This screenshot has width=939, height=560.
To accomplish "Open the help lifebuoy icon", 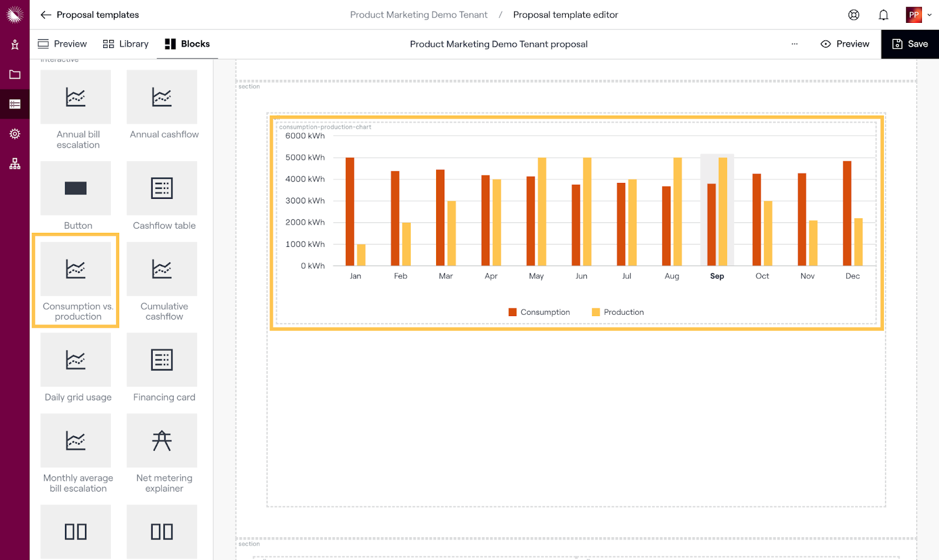I will (x=854, y=15).
